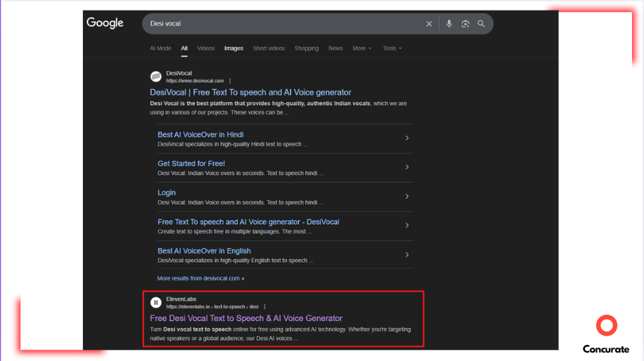Open Google Lens image search icon
The image size is (644, 361).
[x=465, y=24]
